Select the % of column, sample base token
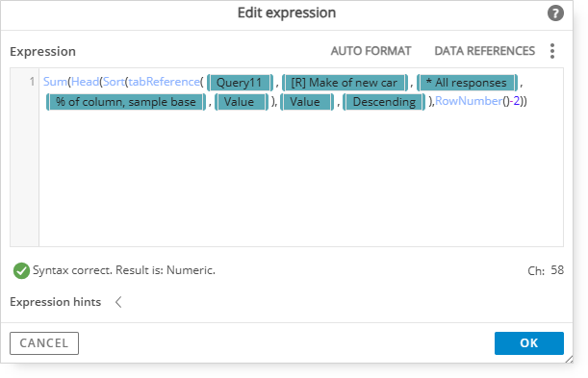Screen dimensions: 588x378 pyautogui.click(x=126, y=102)
